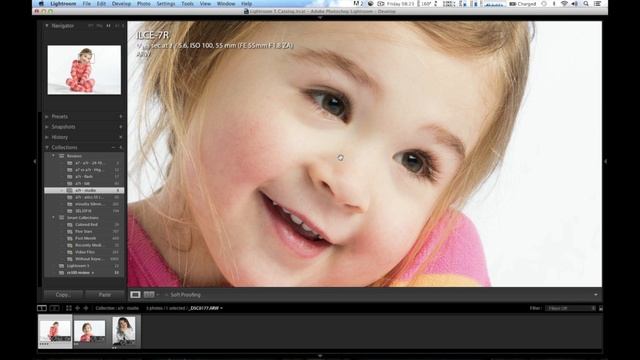The image size is (640, 360).
Task: Select the a7r - studio collection
Action: tap(84, 190)
